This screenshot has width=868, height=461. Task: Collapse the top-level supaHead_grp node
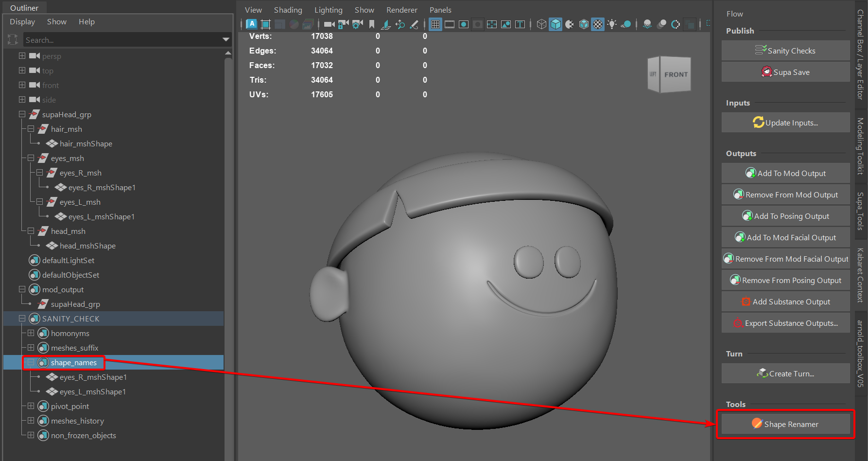click(22, 114)
